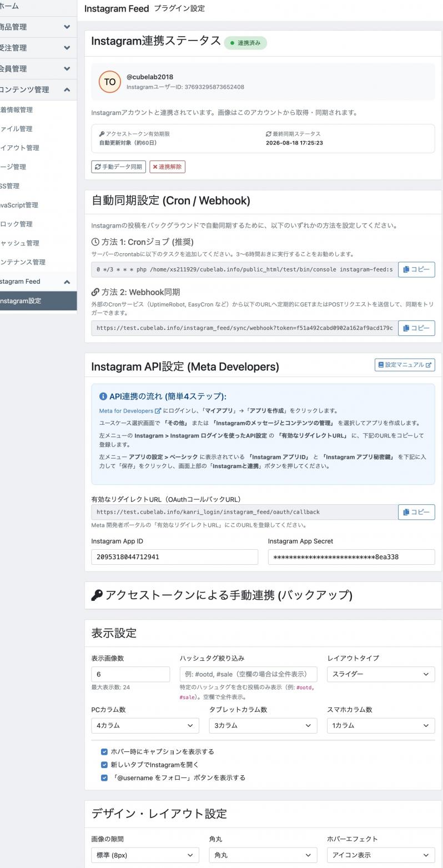Click the Instagram App ID field
Viewport: 443px width, 868px height.
pos(174,557)
